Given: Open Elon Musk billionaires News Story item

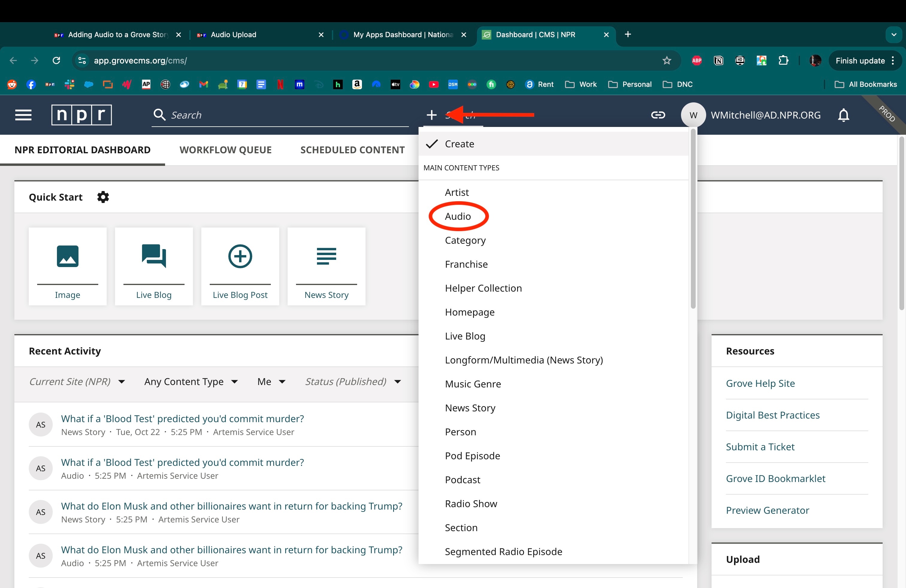Looking at the screenshot, I should click(x=232, y=506).
